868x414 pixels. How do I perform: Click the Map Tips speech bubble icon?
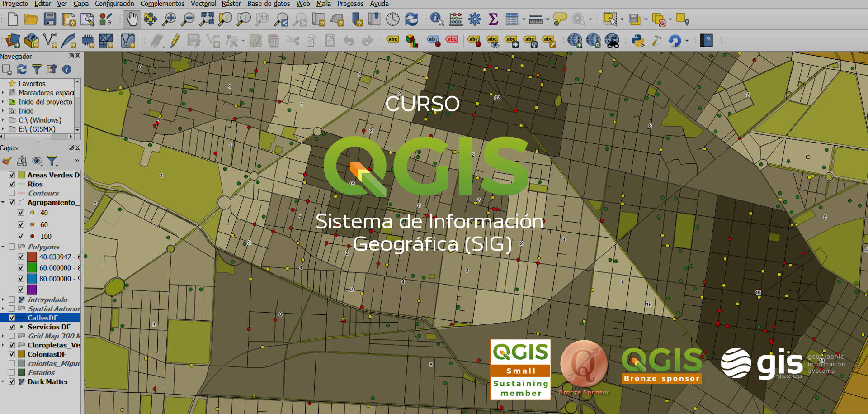tap(560, 19)
